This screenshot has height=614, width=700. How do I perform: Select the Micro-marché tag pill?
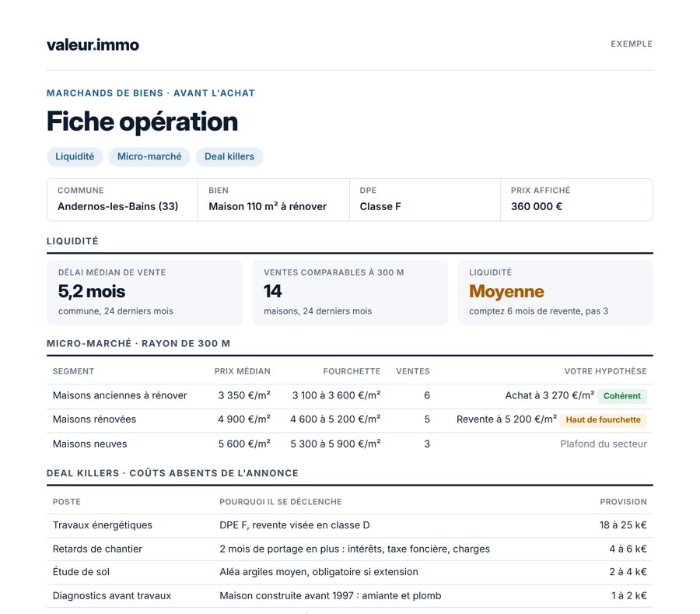[149, 156]
